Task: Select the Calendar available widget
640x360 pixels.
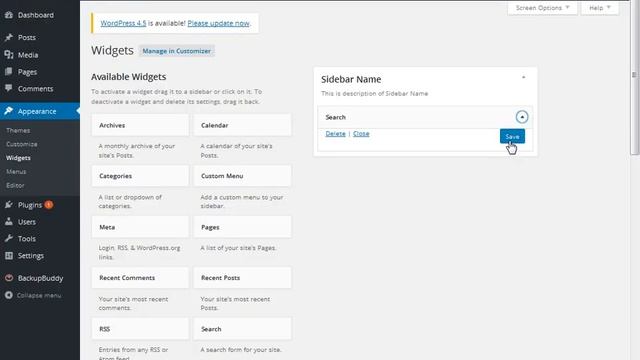Action: (242, 125)
